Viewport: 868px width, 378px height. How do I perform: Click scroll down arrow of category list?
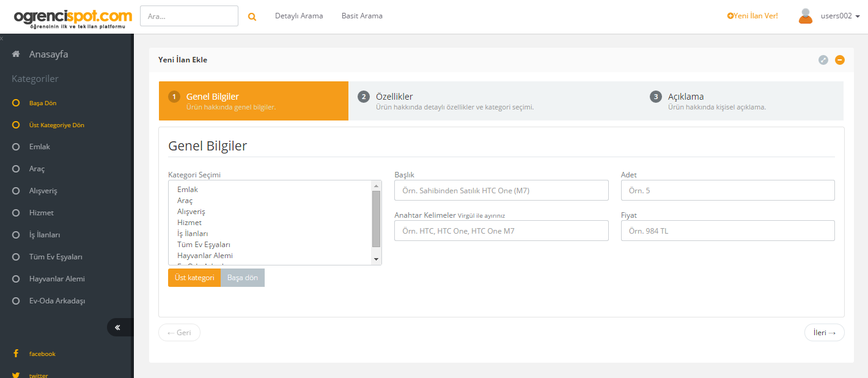click(377, 259)
